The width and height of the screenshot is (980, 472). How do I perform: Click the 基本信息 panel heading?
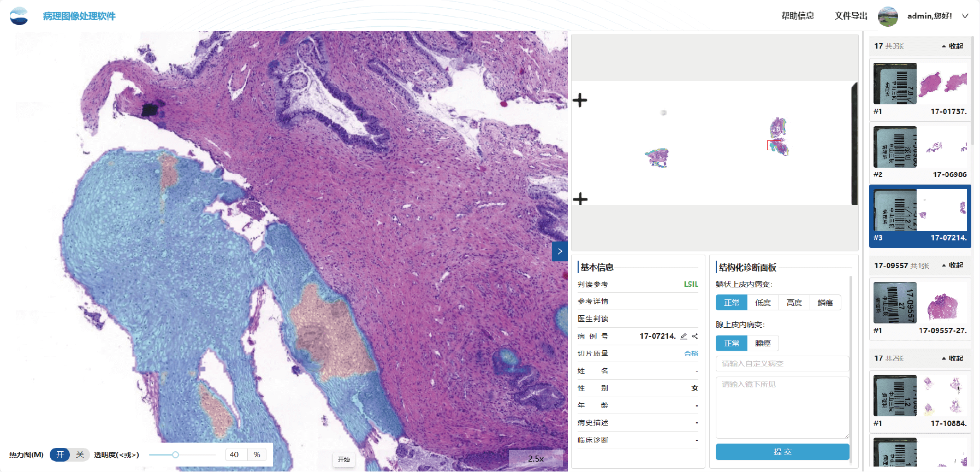(597, 267)
